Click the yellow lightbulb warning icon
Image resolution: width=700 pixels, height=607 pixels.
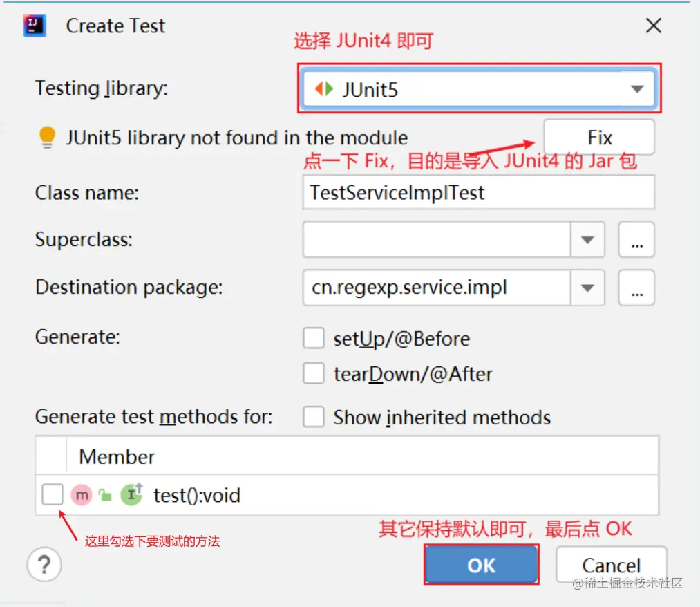pyautogui.click(x=47, y=137)
